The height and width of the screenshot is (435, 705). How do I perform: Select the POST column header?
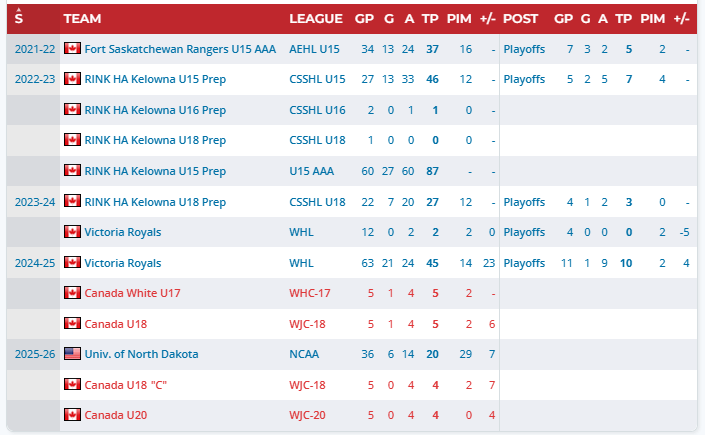click(520, 19)
